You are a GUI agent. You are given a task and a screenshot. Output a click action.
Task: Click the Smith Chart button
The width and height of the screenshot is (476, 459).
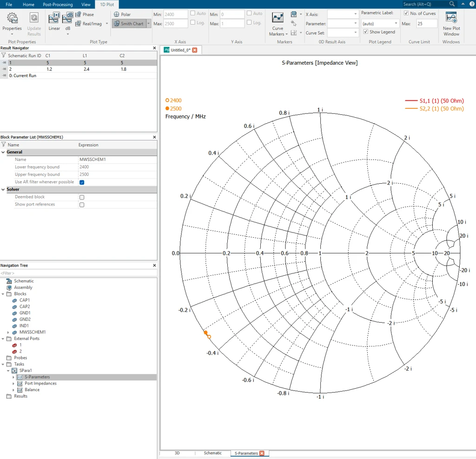(x=129, y=23)
